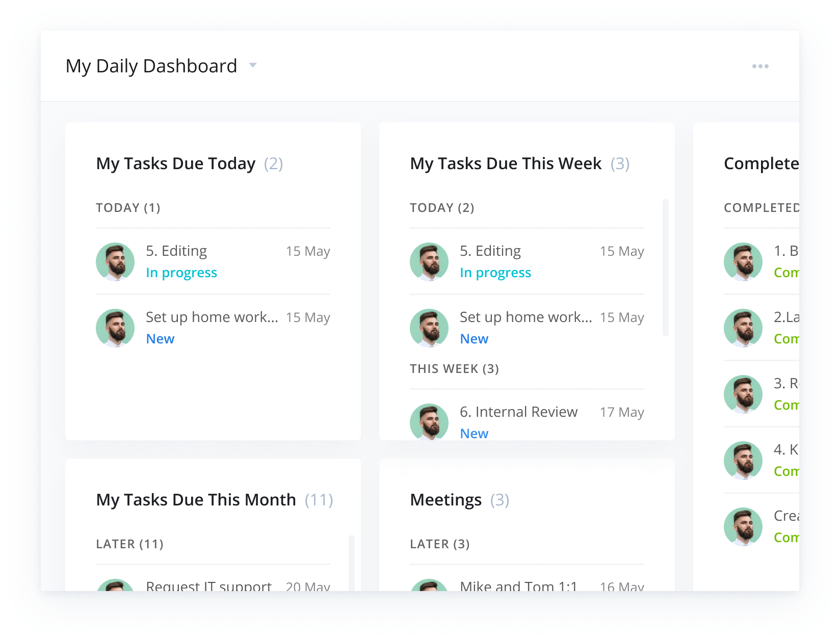The height and width of the screenshot is (642, 840).
Task: Open My Daily Dashboard title
Action: [x=151, y=66]
